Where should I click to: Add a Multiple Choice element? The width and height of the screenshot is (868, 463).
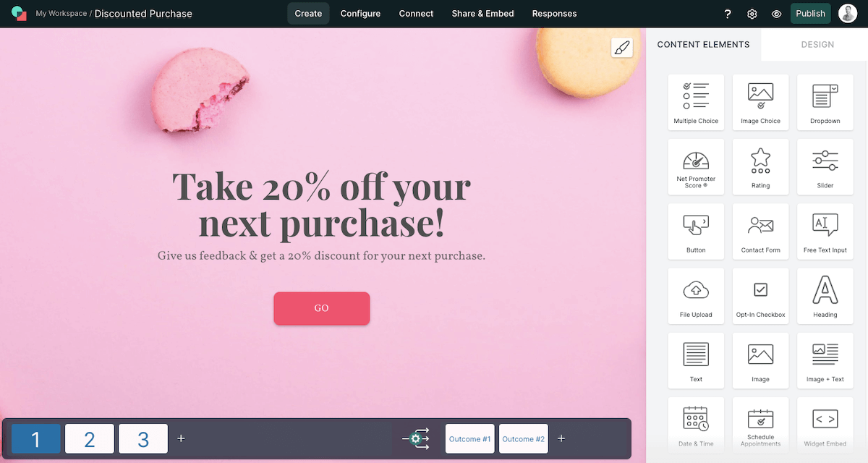click(696, 102)
